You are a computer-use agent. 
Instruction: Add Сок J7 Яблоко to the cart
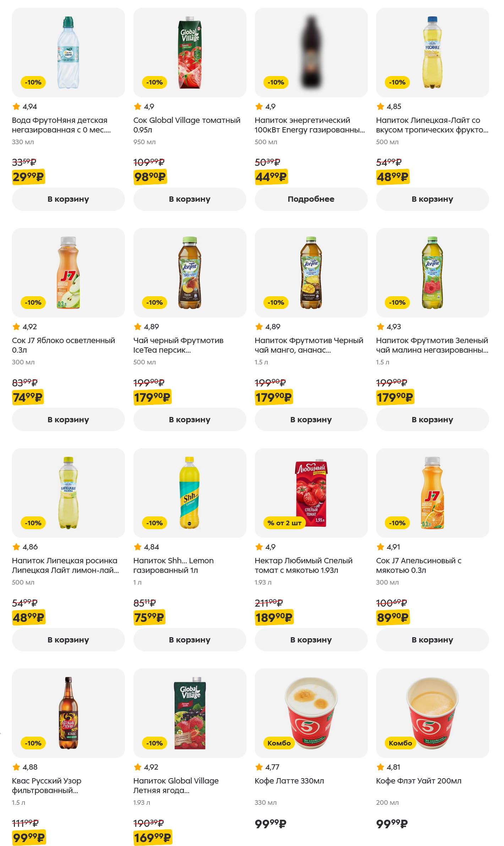[68, 419]
